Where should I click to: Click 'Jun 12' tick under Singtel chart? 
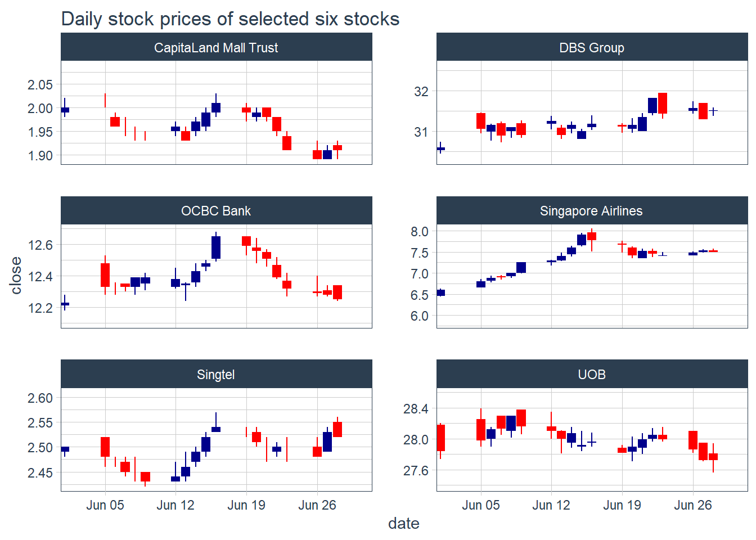point(175,505)
